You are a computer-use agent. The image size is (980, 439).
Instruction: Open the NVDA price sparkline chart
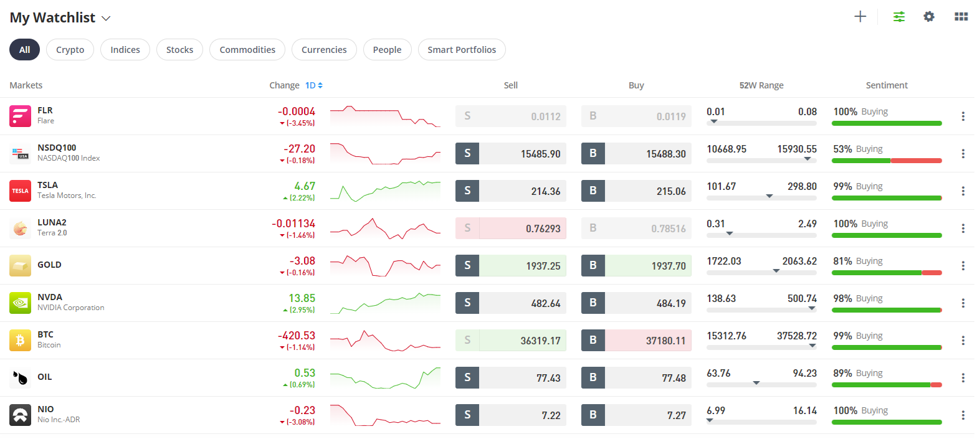[x=385, y=303]
